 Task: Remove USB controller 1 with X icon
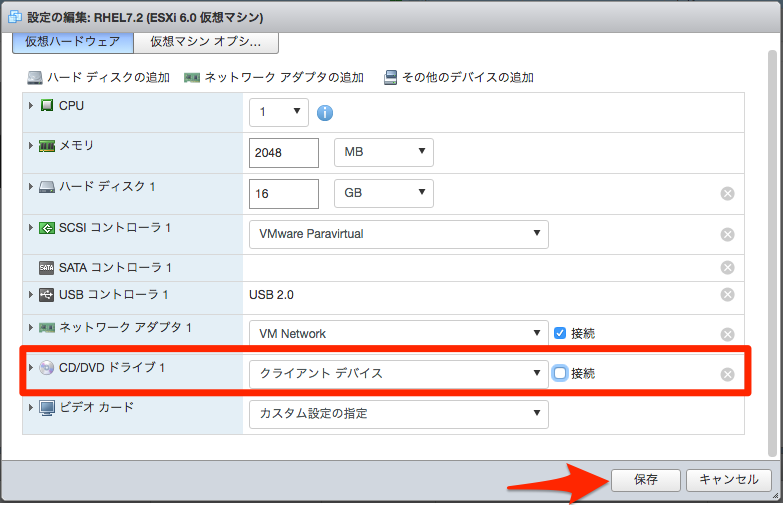point(728,295)
